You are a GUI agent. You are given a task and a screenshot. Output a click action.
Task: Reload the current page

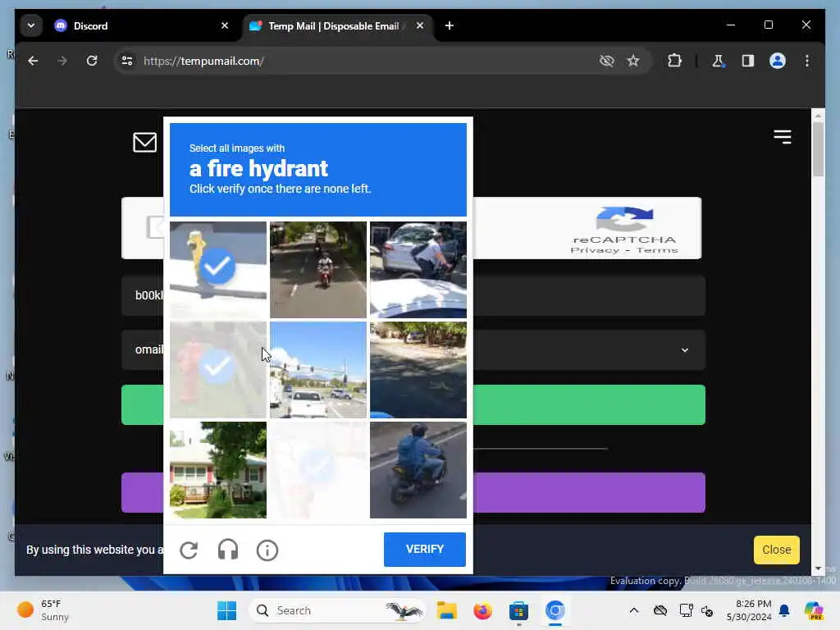pyautogui.click(x=92, y=61)
